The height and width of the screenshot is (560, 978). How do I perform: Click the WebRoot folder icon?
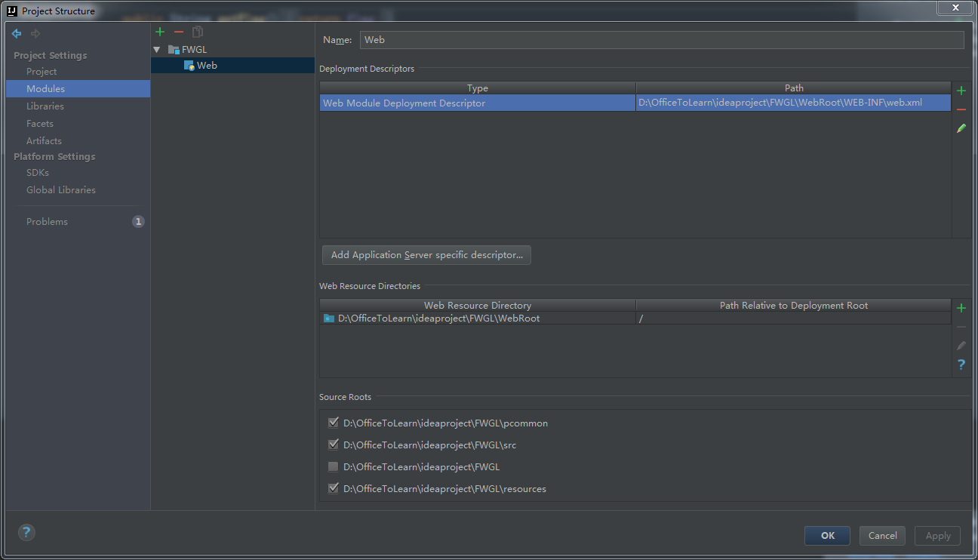point(329,318)
